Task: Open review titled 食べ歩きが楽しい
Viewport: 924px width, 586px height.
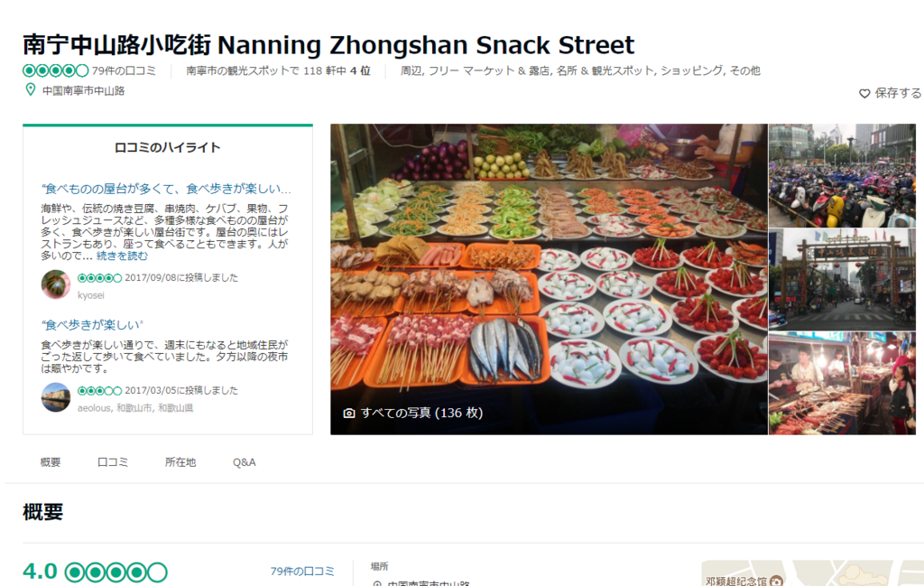Action: [93, 325]
